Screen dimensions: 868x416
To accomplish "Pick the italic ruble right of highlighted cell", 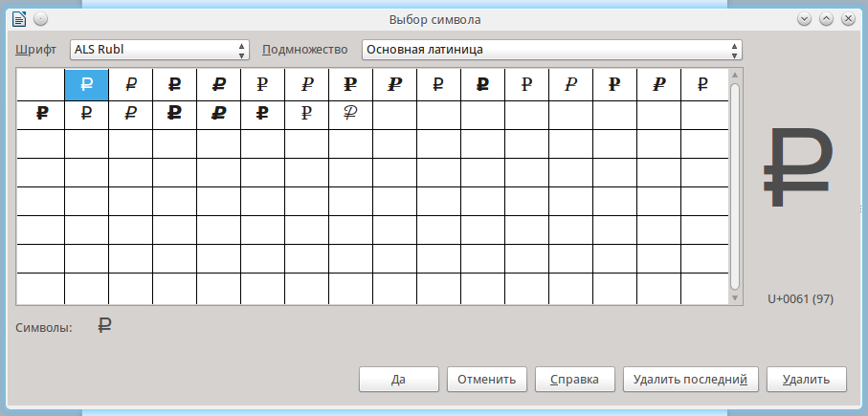I will pos(130,85).
